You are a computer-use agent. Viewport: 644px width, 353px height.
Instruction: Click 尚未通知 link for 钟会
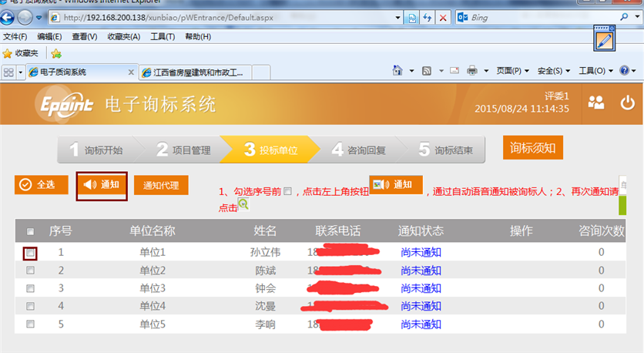coord(421,288)
